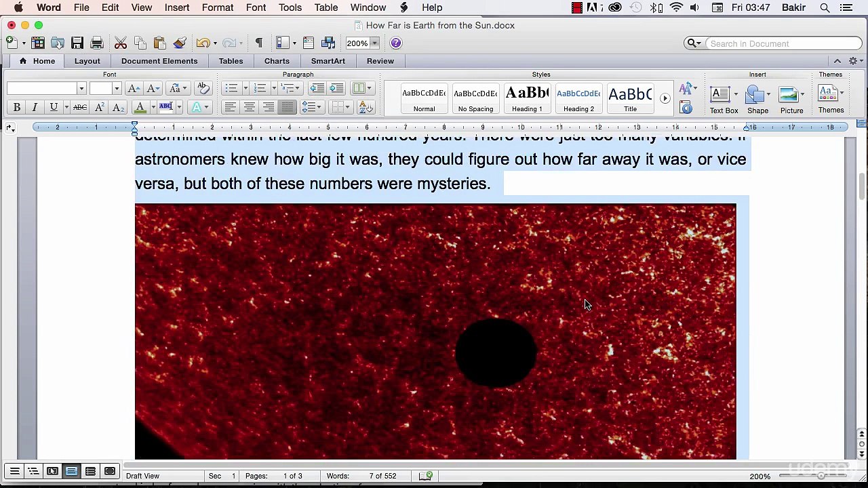Decrease paragraph indent
Viewport: 868px width, 488px height.
click(x=317, y=89)
